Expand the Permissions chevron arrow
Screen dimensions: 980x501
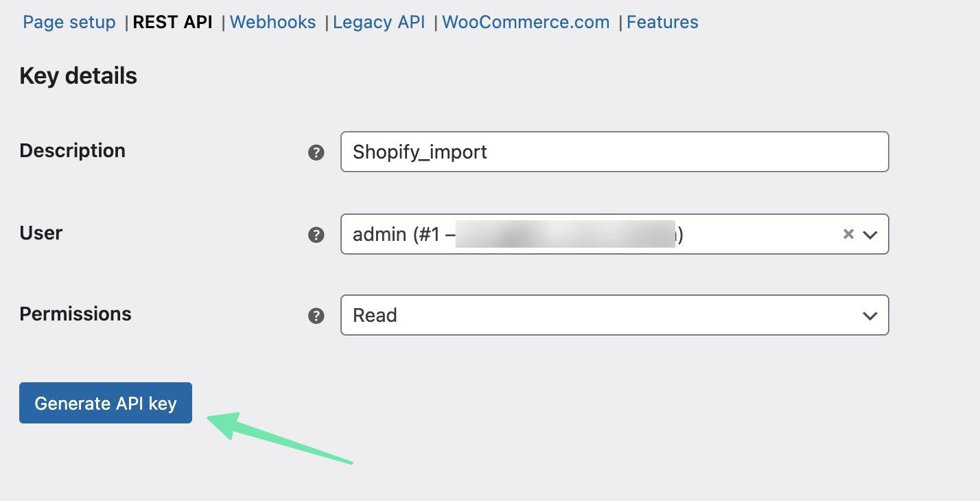coord(870,316)
